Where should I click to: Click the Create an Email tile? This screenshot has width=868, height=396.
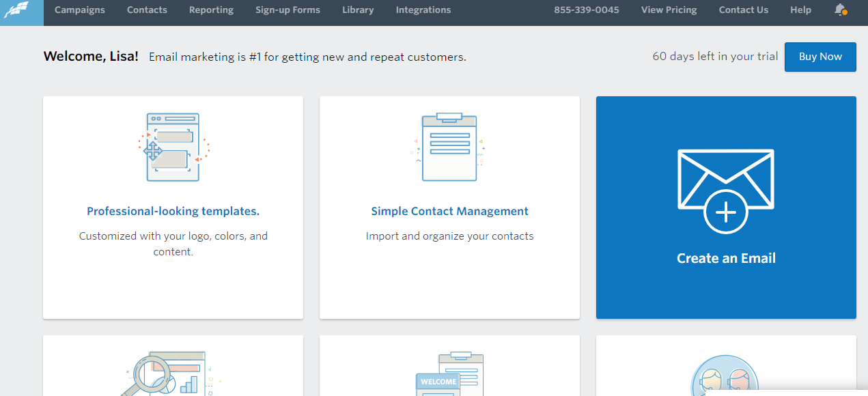click(x=726, y=208)
